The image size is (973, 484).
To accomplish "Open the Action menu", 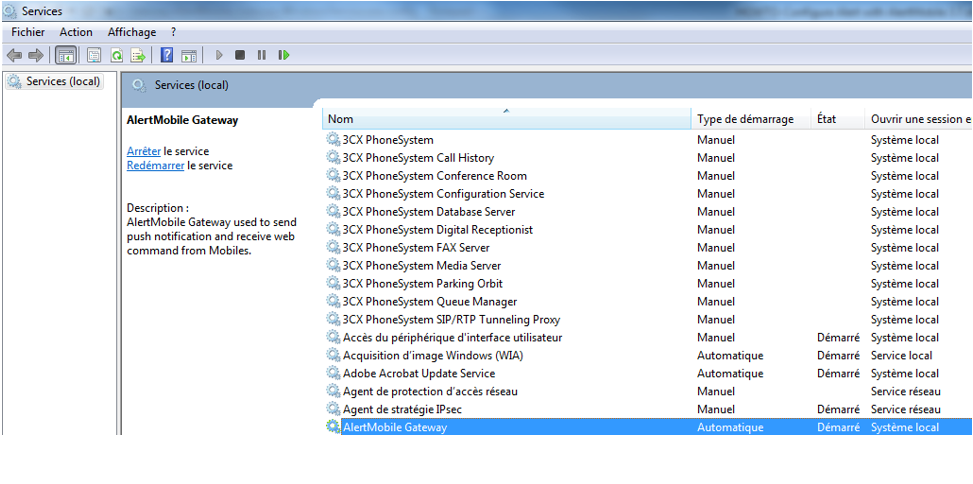I will [x=76, y=32].
